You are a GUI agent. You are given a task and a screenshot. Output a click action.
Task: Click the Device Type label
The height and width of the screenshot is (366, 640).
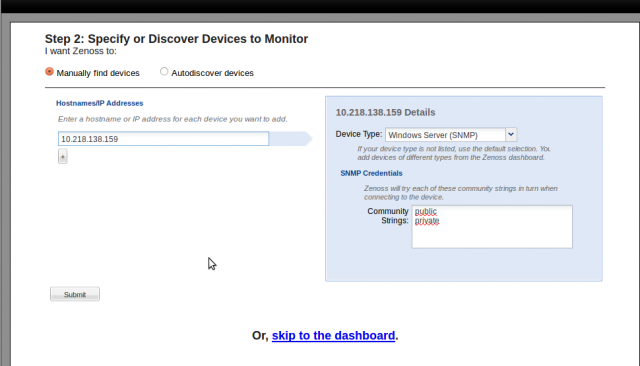pyautogui.click(x=359, y=134)
